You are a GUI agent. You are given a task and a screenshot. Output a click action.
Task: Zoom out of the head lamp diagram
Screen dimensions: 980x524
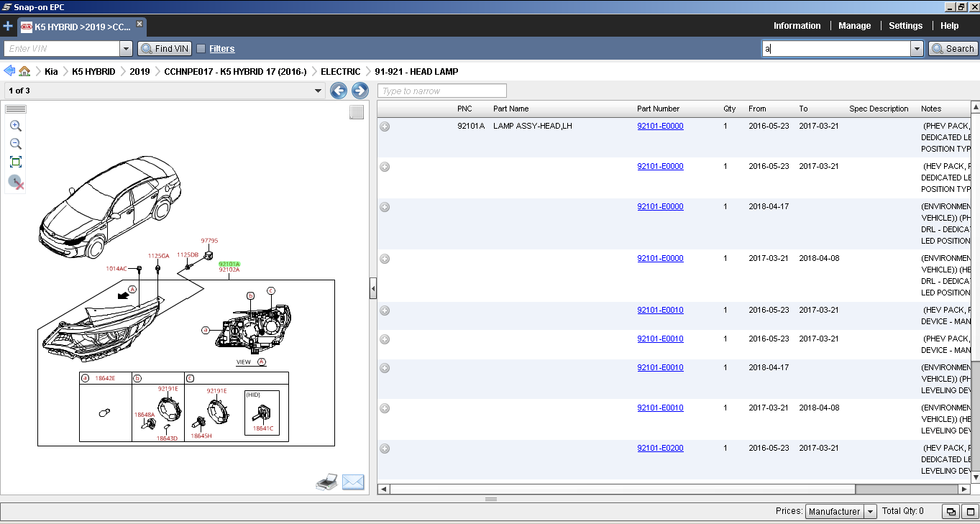[16, 144]
